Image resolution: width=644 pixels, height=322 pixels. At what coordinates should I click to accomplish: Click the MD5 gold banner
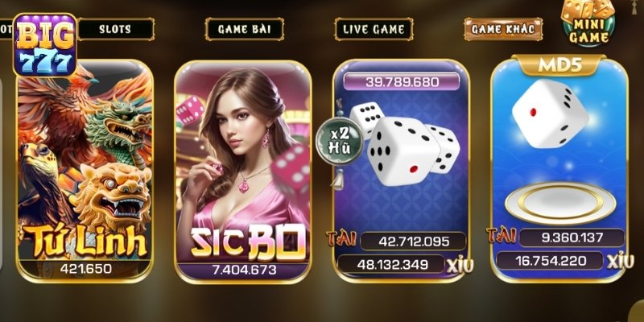[560, 66]
